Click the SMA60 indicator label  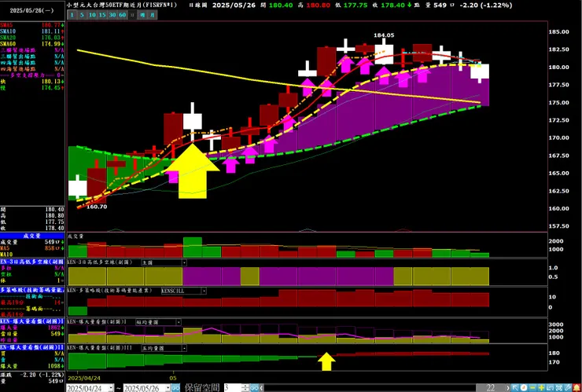(x=7, y=44)
